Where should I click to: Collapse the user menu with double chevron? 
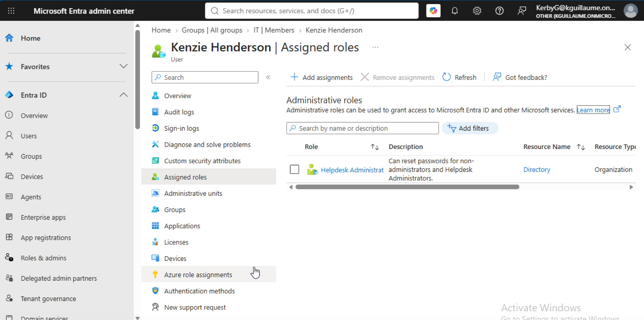point(268,77)
